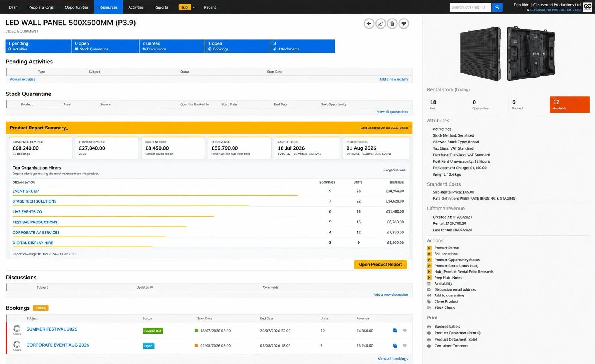
Task: Open STAGE TECH SOLUTIONS organisation link
Action: [35, 201]
